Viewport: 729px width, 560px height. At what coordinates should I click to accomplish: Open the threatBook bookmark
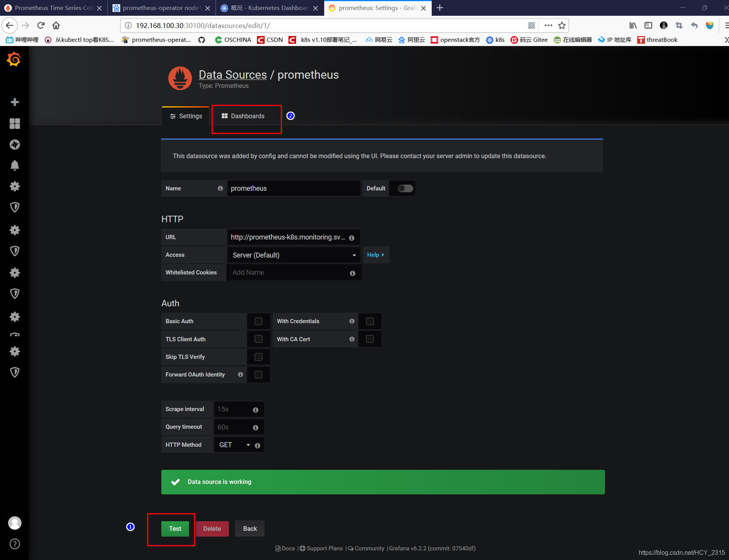point(657,40)
